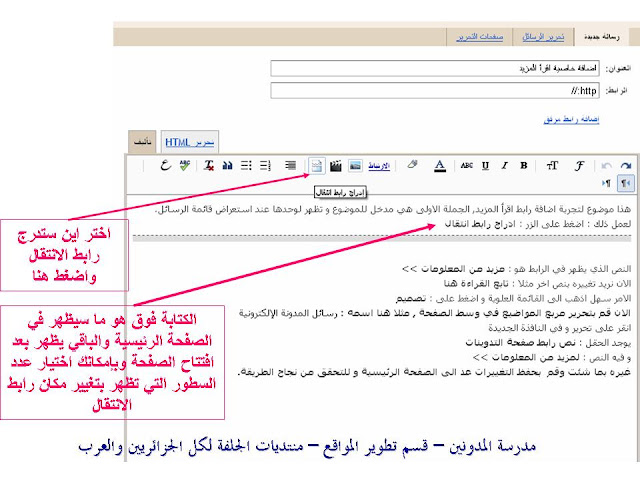640x480 pixels.
Task: Set left-to-right paragraph direction icon
Action: [607, 183]
